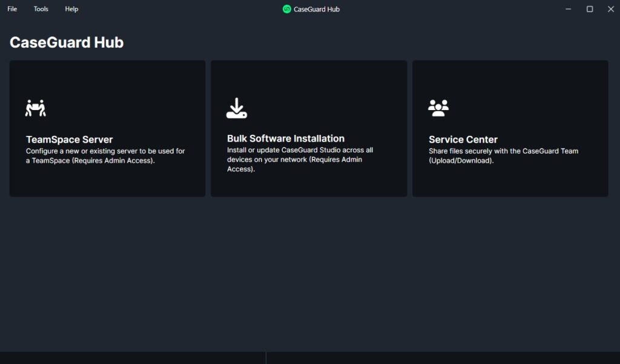Click the CaseGuard Hub window title text
620x364 pixels.
316,9
